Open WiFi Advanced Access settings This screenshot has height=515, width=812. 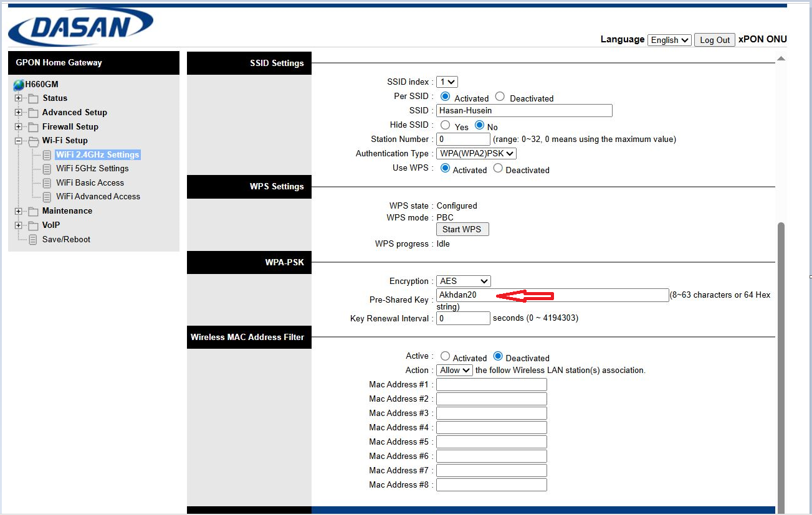click(97, 196)
